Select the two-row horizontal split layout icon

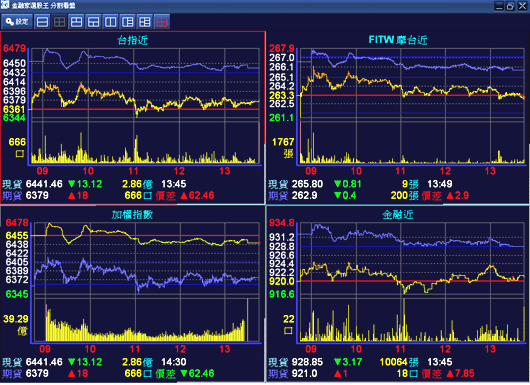coord(43,22)
